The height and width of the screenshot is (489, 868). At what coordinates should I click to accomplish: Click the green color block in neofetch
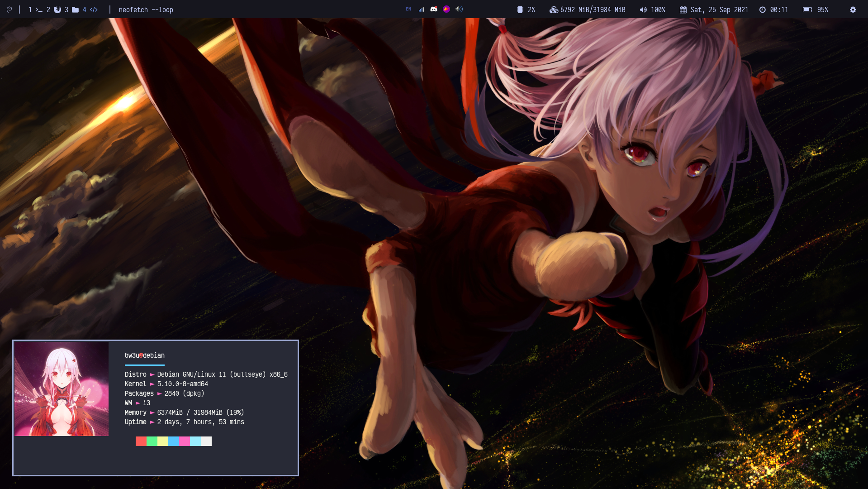point(152,441)
